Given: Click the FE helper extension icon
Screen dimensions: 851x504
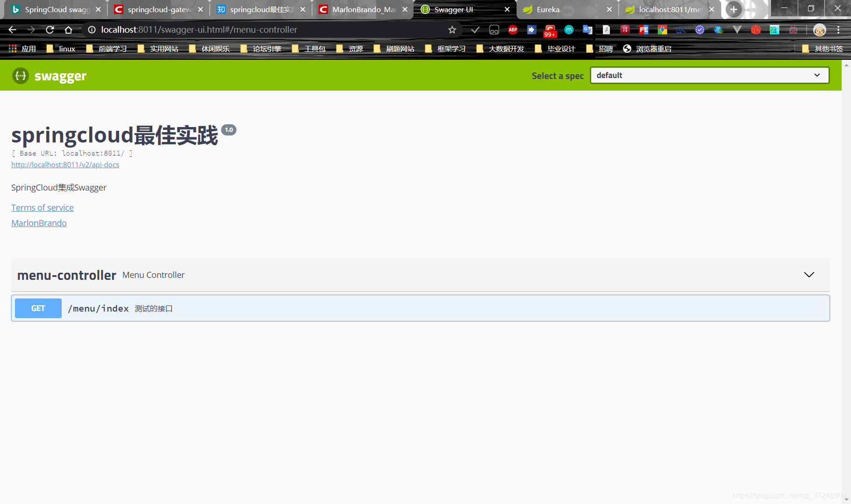Looking at the screenshot, I should (x=644, y=30).
